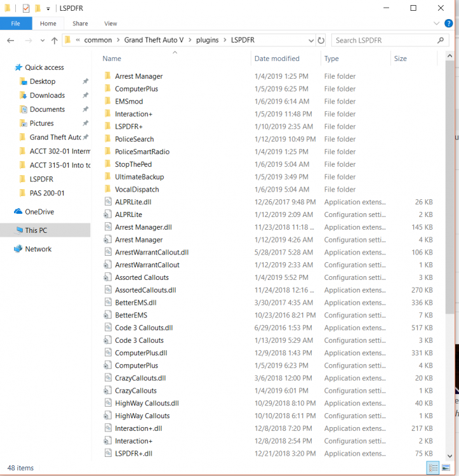This screenshot has width=459, height=476.
Task: Open PAS 200-01 folder in sidebar
Action: (x=47, y=193)
